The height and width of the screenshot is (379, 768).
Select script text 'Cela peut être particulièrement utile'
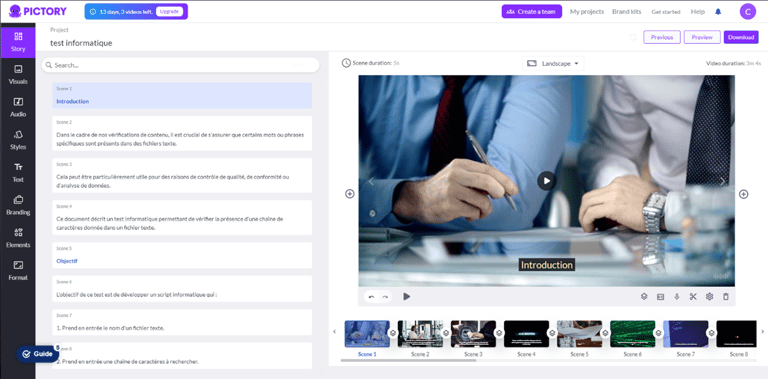173,181
